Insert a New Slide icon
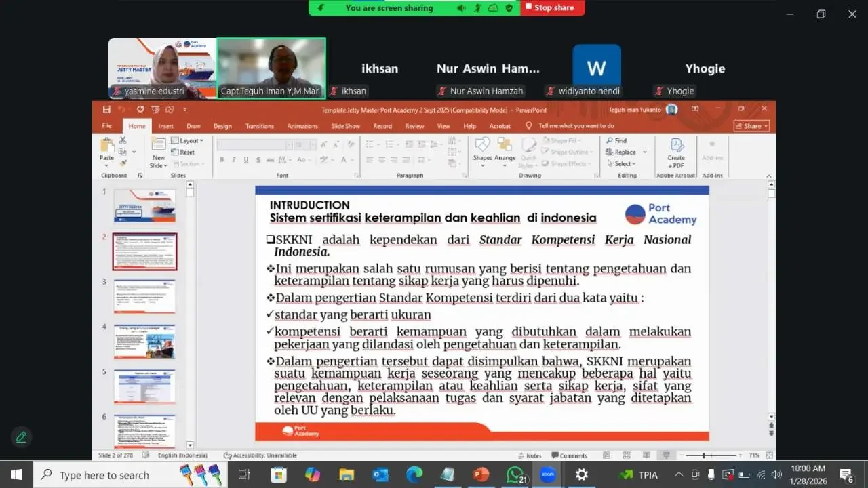This screenshot has width=868, height=488. (158, 144)
